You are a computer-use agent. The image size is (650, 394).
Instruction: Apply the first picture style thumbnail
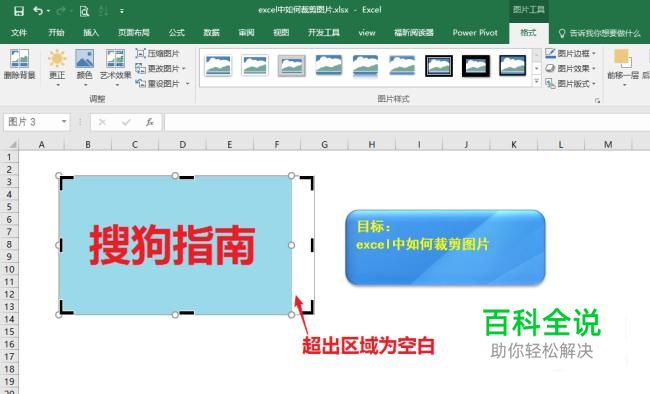tap(218, 66)
